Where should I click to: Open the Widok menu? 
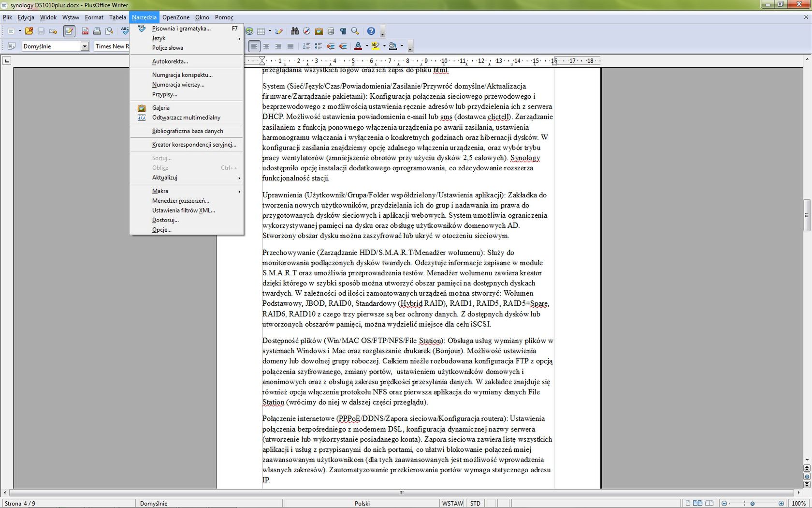point(48,17)
